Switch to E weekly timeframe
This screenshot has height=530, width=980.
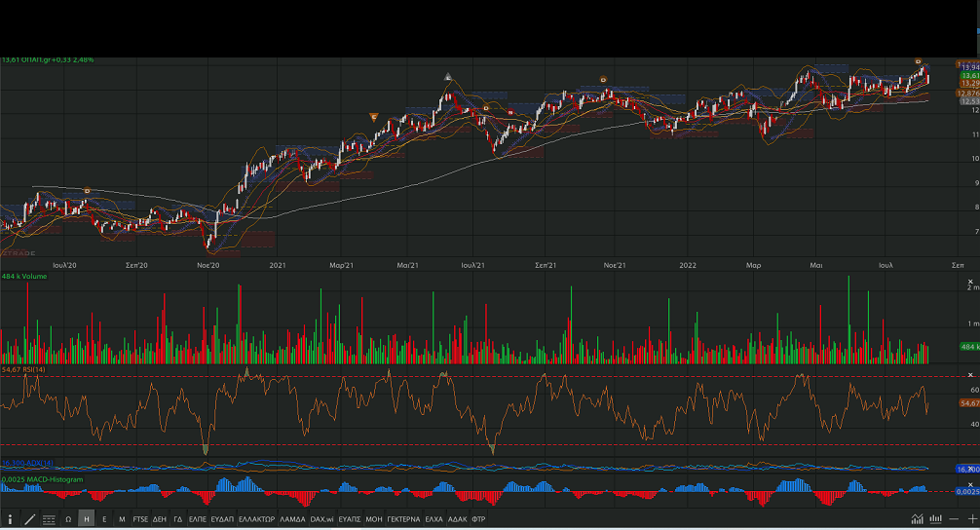pyautogui.click(x=104, y=518)
